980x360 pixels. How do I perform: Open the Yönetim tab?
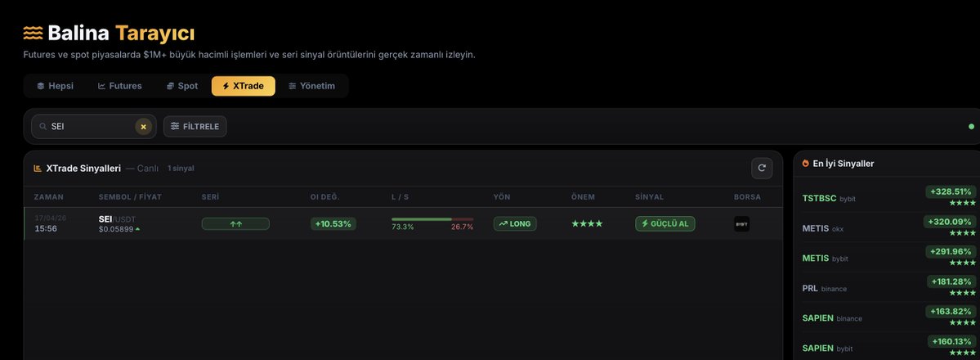pos(312,86)
